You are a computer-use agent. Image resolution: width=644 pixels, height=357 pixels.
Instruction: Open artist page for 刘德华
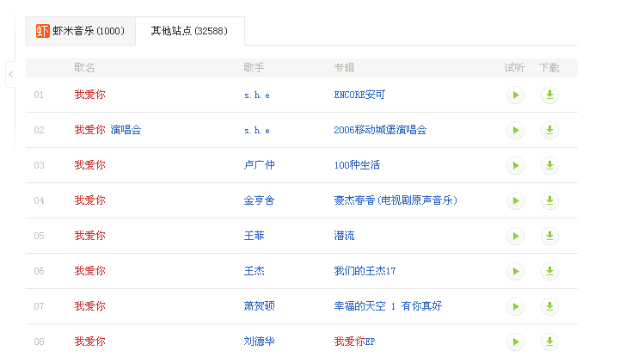coord(259,342)
